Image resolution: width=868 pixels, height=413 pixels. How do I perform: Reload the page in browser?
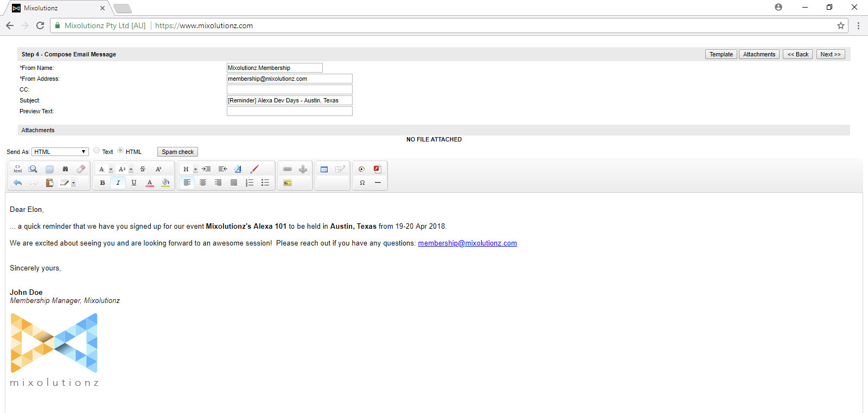click(x=40, y=25)
